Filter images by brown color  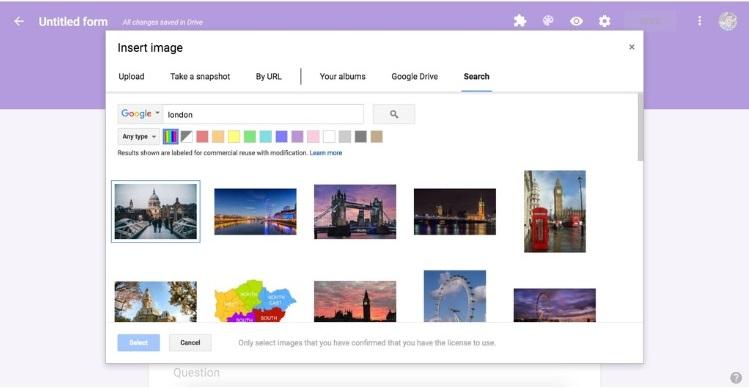(x=376, y=137)
